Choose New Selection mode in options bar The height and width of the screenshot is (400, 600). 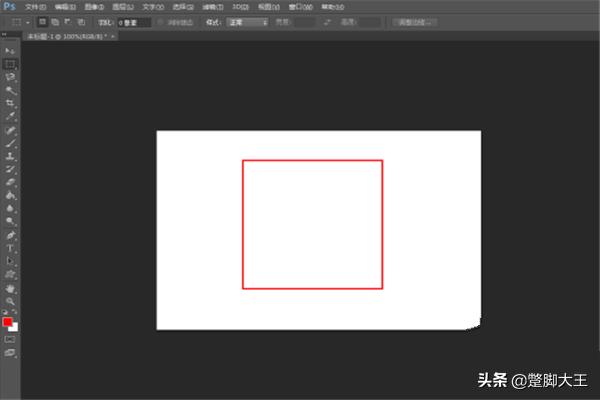coord(42,22)
